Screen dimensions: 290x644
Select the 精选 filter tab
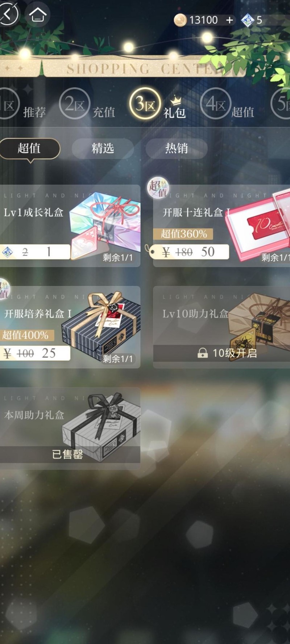coord(103,149)
